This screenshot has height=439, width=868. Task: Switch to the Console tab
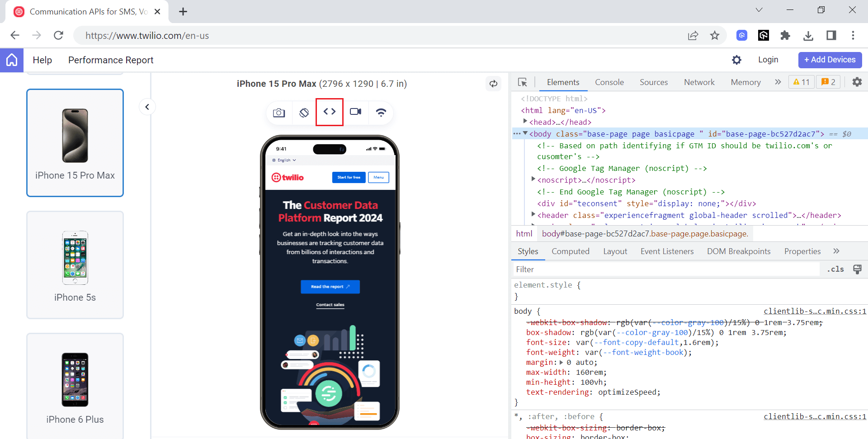point(609,82)
